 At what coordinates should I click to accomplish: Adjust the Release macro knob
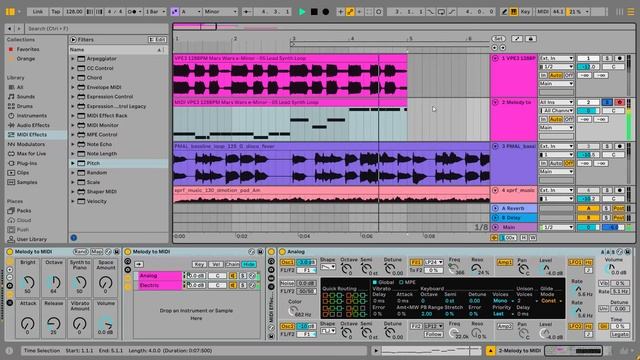coord(53,324)
